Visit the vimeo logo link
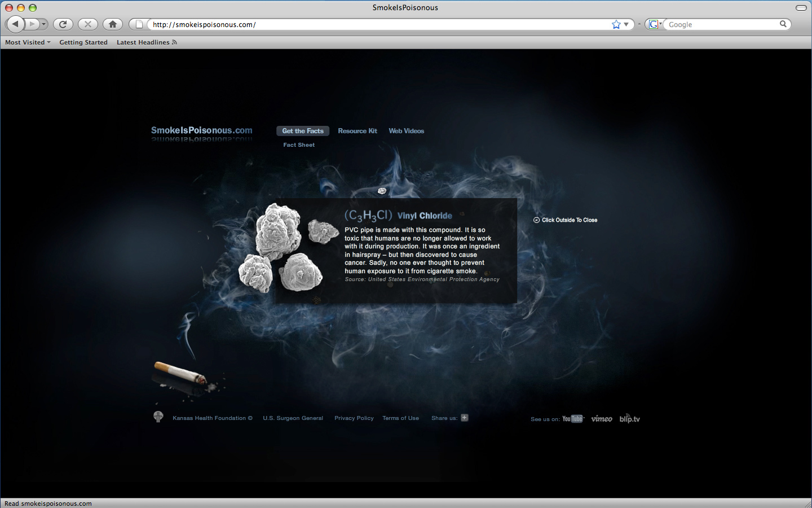 602,419
